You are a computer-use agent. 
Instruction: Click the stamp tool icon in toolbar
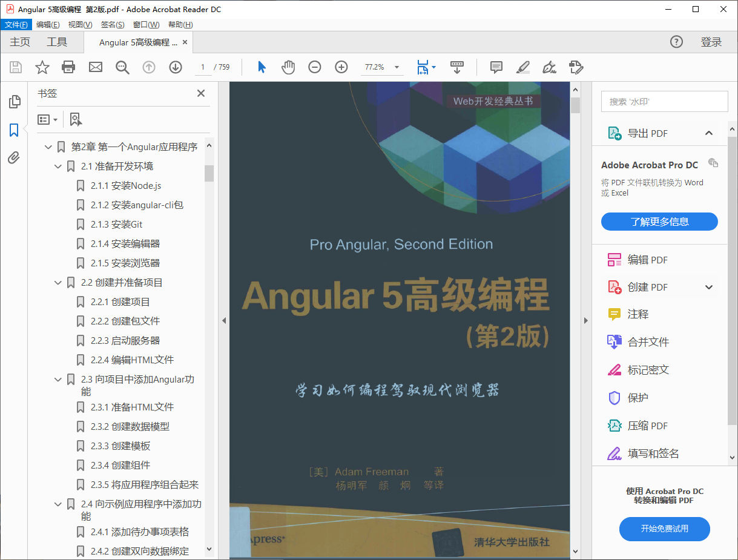[x=576, y=67]
